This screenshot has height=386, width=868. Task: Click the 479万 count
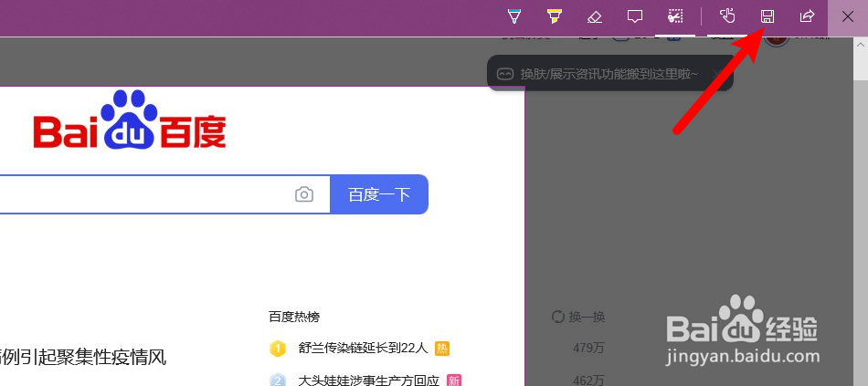point(588,349)
